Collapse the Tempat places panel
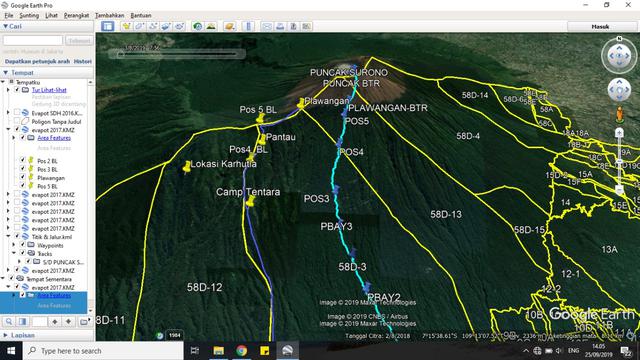Screen dimensions: 640x360 (5, 73)
